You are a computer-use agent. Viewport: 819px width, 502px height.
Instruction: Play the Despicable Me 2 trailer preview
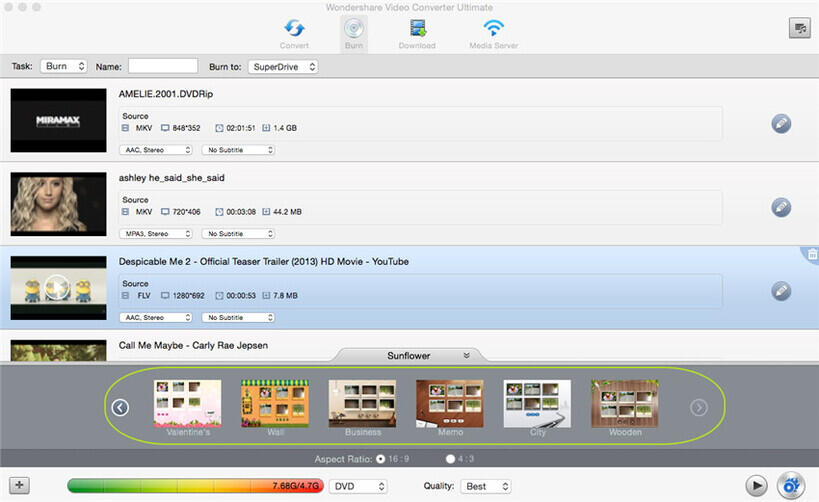[57, 287]
